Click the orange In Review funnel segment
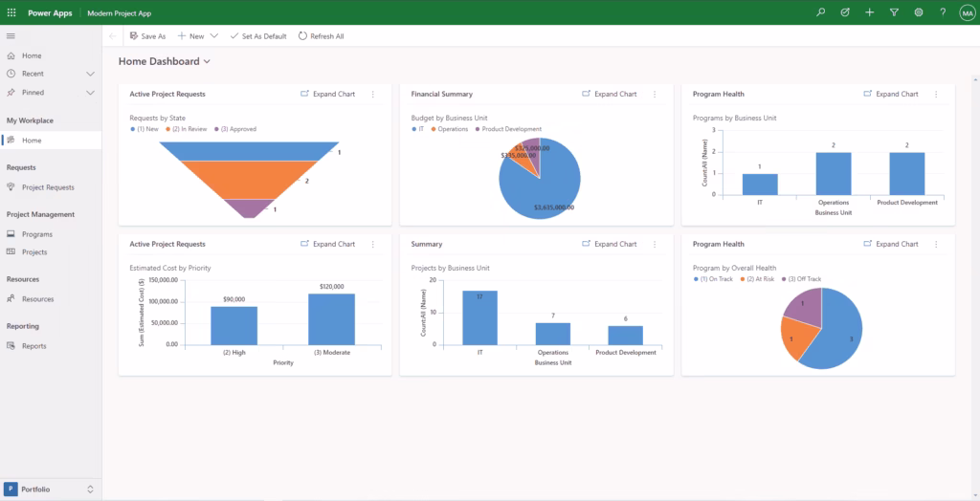The width and height of the screenshot is (980, 501). [250, 180]
